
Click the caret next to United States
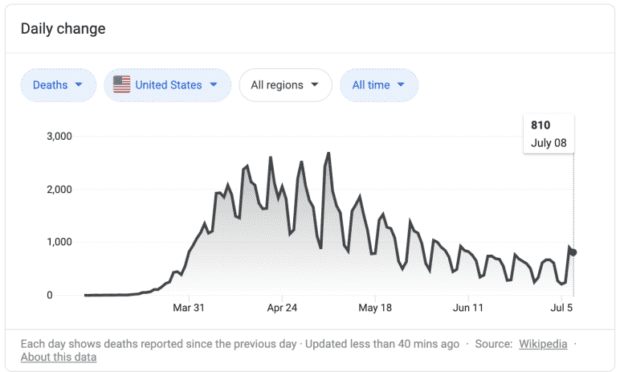214,85
